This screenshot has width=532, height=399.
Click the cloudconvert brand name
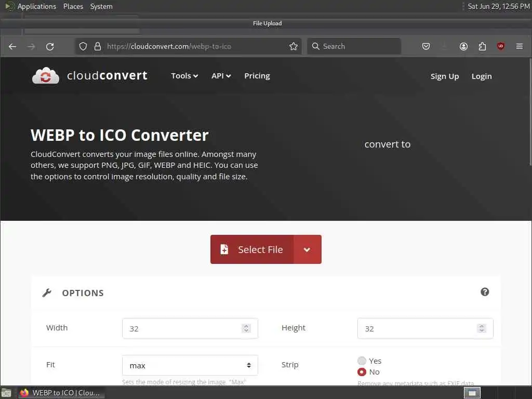pyautogui.click(x=107, y=75)
